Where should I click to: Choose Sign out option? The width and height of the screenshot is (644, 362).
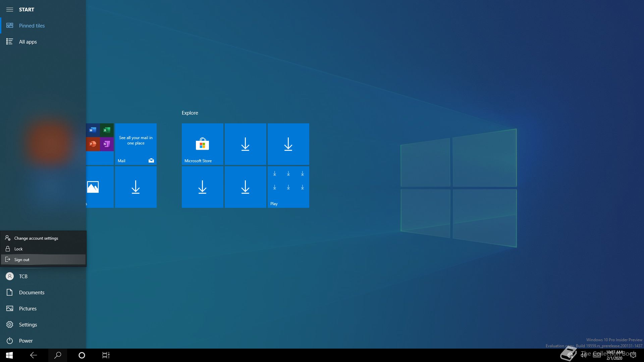43,260
